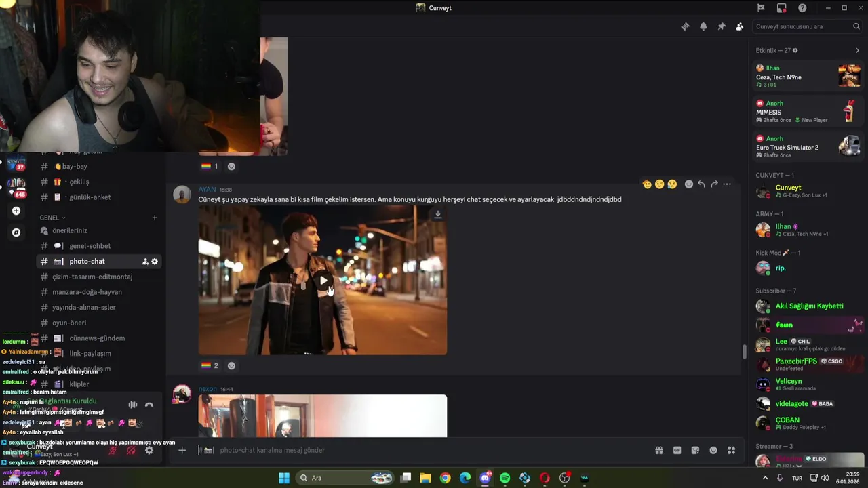Open member Cunveyt in member list
Viewport: 868px width, 488px height.
click(808, 191)
